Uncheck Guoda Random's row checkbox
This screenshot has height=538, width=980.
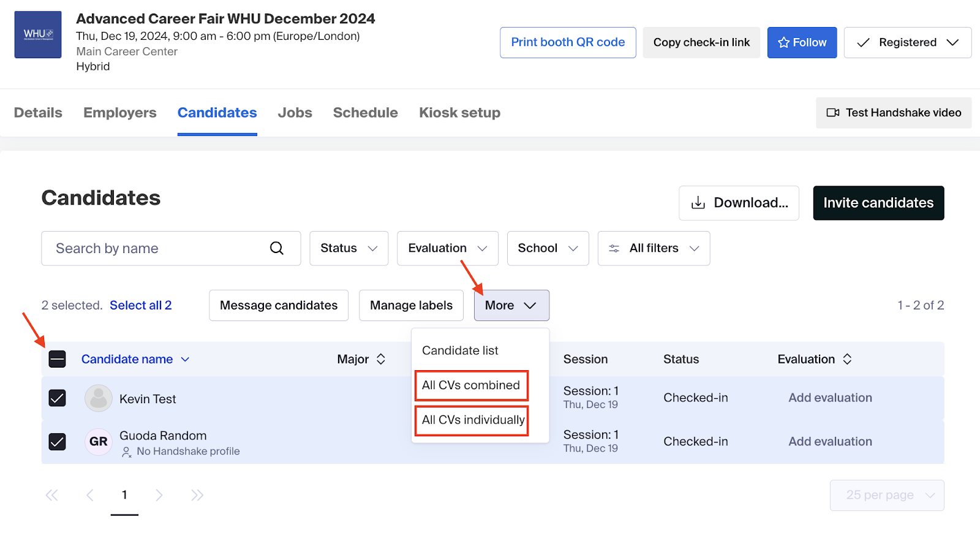coord(57,442)
